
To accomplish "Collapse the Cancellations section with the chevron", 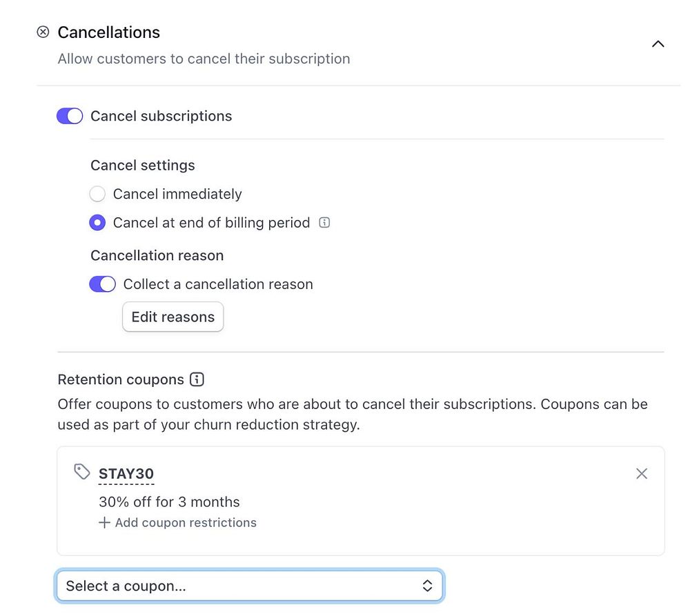I will (658, 44).
